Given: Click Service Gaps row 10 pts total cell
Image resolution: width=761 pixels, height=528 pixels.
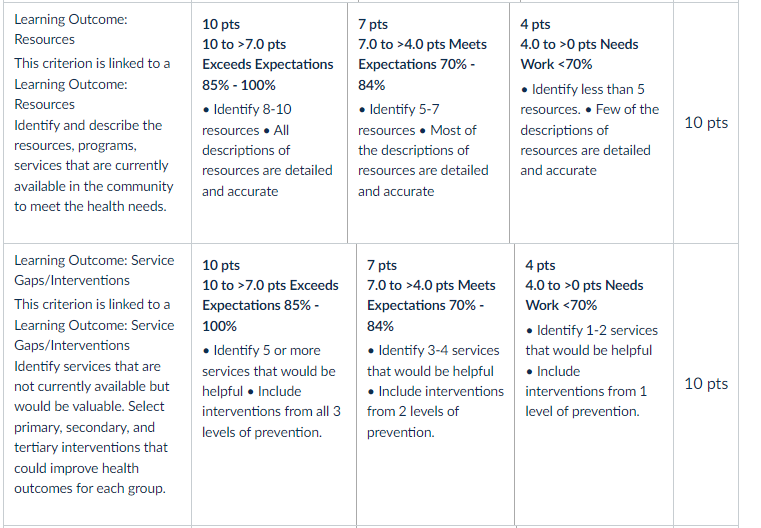Looking at the screenshot, I should pos(706,384).
